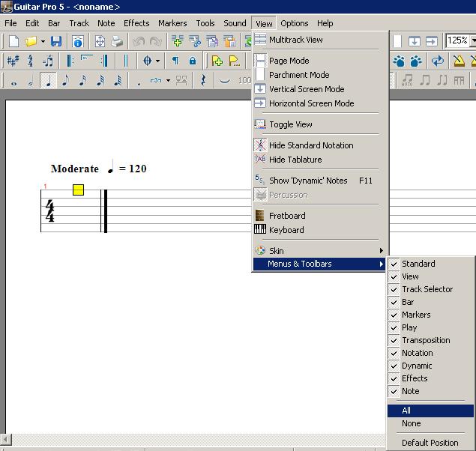Open the File menu
476x451 pixels.
(x=10, y=23)
